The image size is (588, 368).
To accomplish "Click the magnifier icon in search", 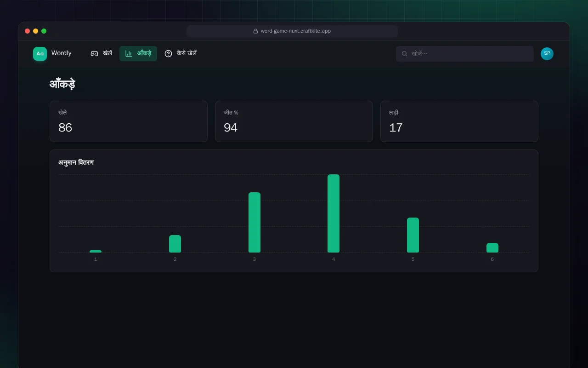I will pos(405,54).
